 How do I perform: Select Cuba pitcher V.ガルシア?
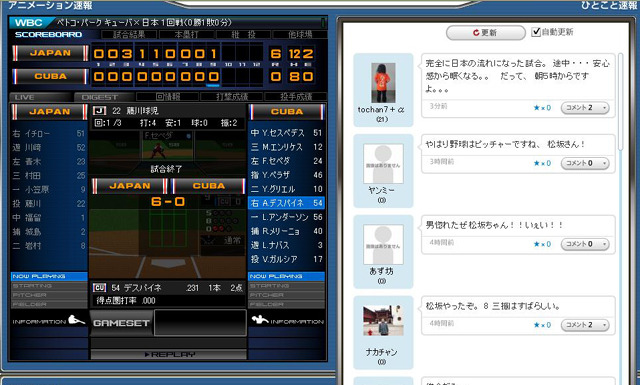click(x=287, y=259)
